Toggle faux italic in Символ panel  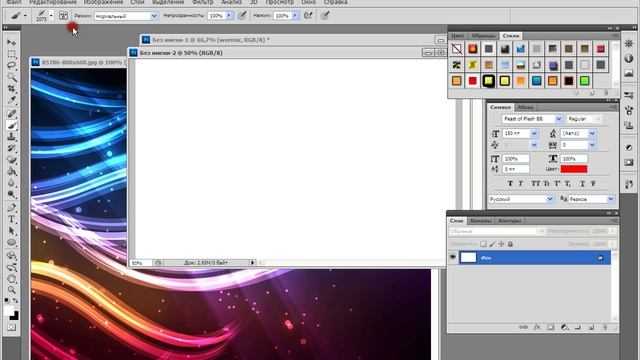point(521,184)
